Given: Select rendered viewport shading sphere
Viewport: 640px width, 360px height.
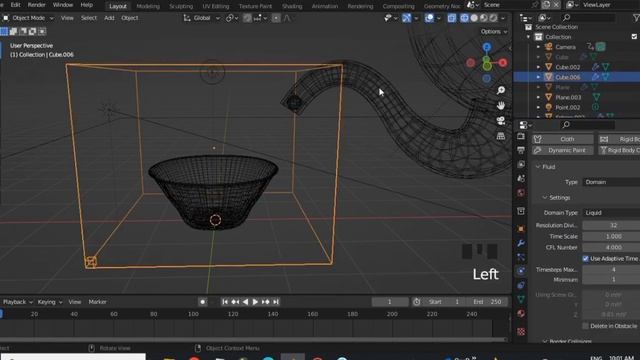Looking at the screenshot, I should tap(493, 18).
